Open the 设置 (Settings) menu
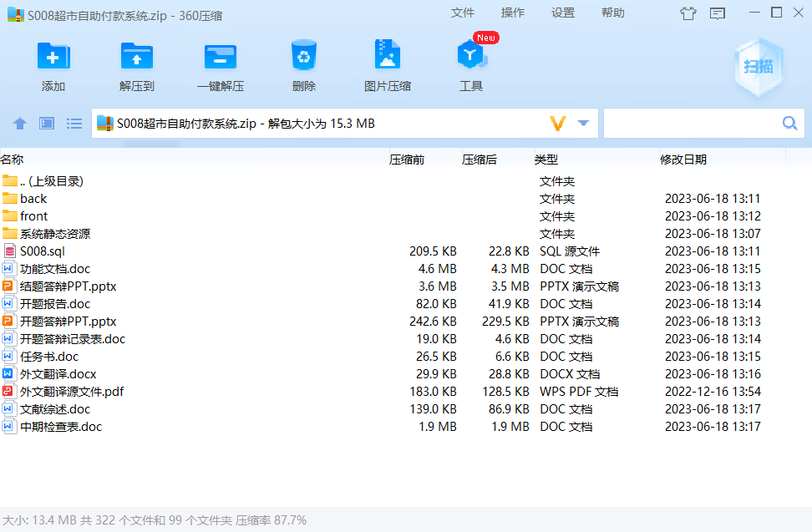This screenshot has height=532, width=812. click(x=562, y=13)
